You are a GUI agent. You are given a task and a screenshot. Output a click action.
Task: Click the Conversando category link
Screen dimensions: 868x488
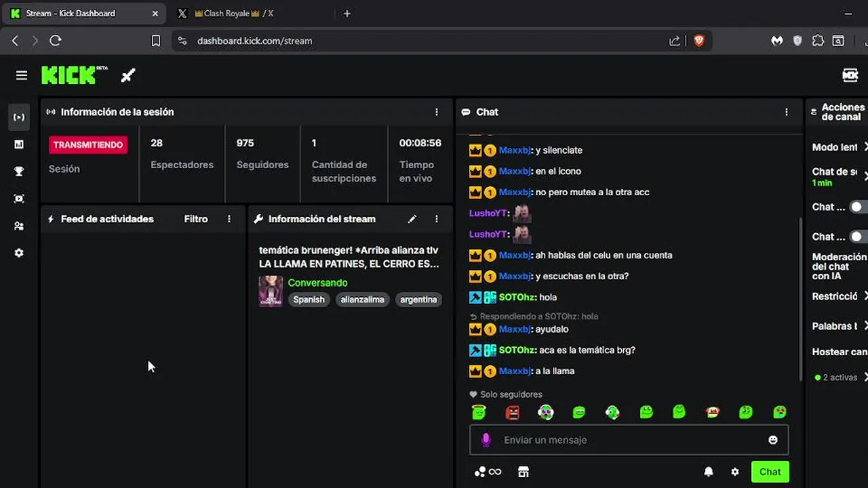point(317,283)
